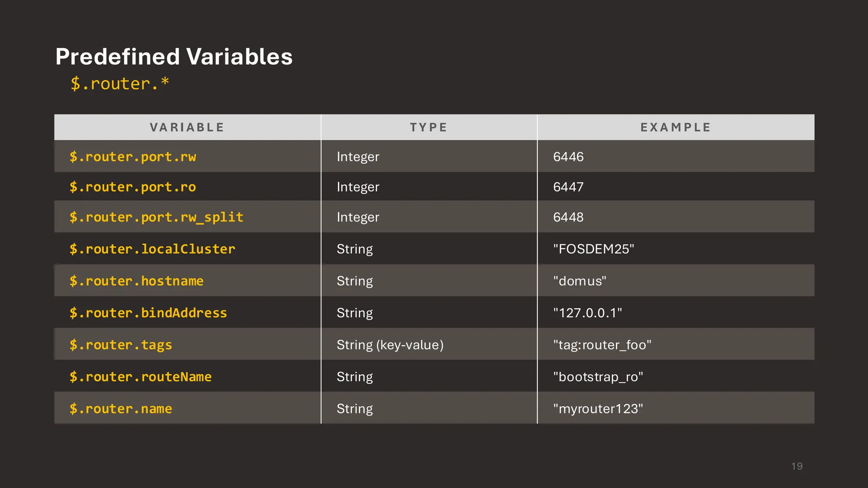The image size is (868, 488).
Task: Click the $.router.port.rw variable cell
Action: point(133,157)
